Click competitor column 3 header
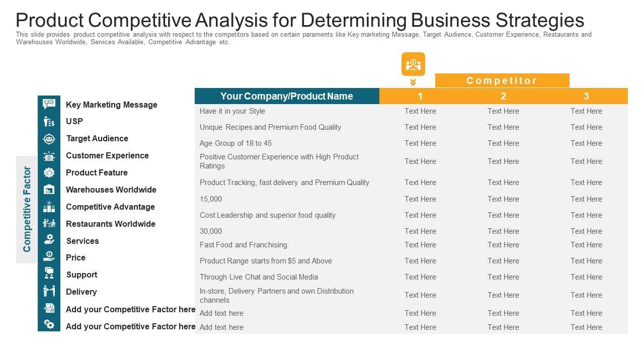Image resolution: width=644 pixels, height=362 pixels. coord(586,96)
